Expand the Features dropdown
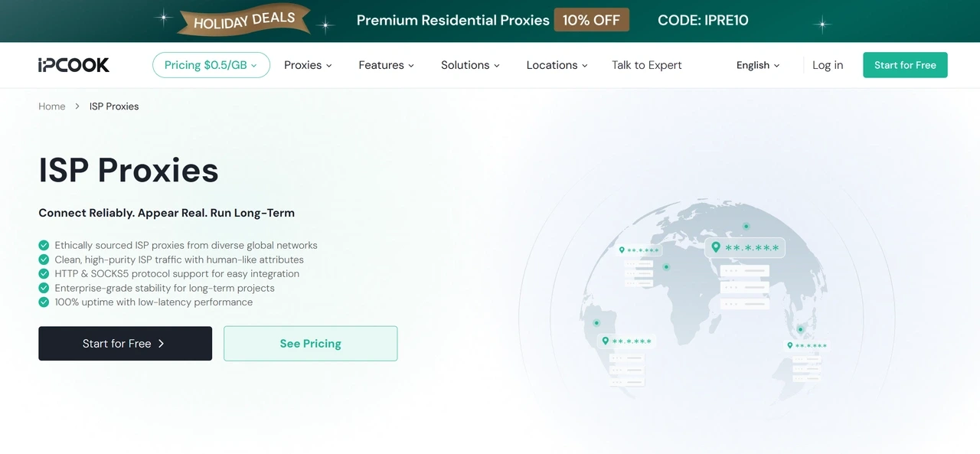Image resolution: width=980 pixels, height=454 pixels. pyautogui.click(x=386, y=65)
